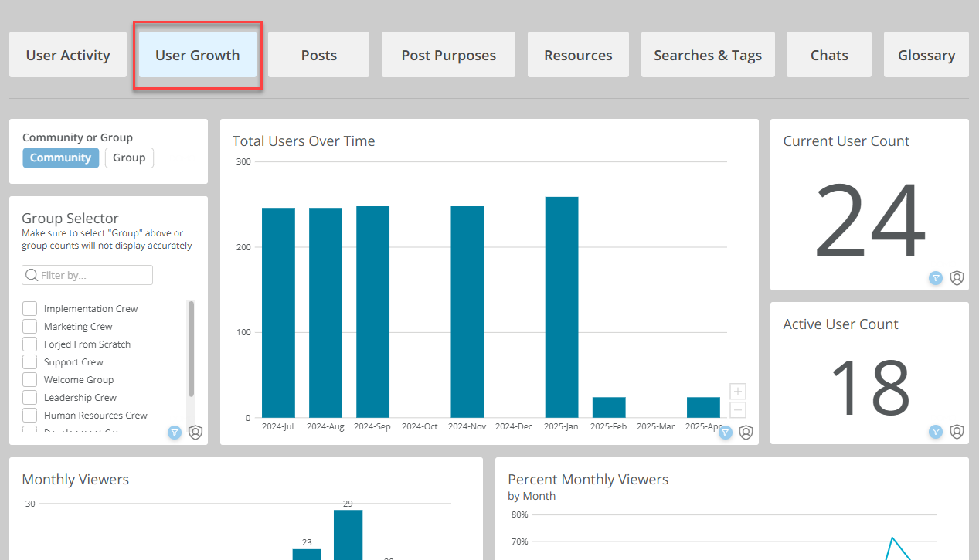This screenshot has width=979, height=560.
Task: Click the Current User Count filter icon
Action: pyautogui.click(x=936, y=278)
